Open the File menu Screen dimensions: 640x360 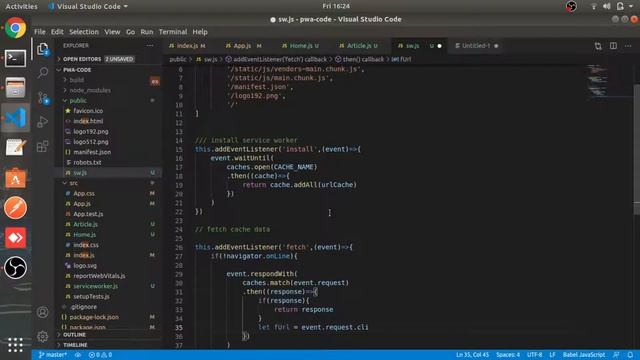click(40, 32)
